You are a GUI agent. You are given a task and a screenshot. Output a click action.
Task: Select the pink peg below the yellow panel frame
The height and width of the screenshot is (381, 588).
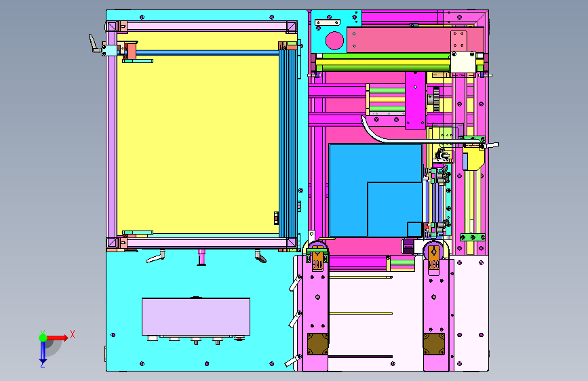[201, 257]
